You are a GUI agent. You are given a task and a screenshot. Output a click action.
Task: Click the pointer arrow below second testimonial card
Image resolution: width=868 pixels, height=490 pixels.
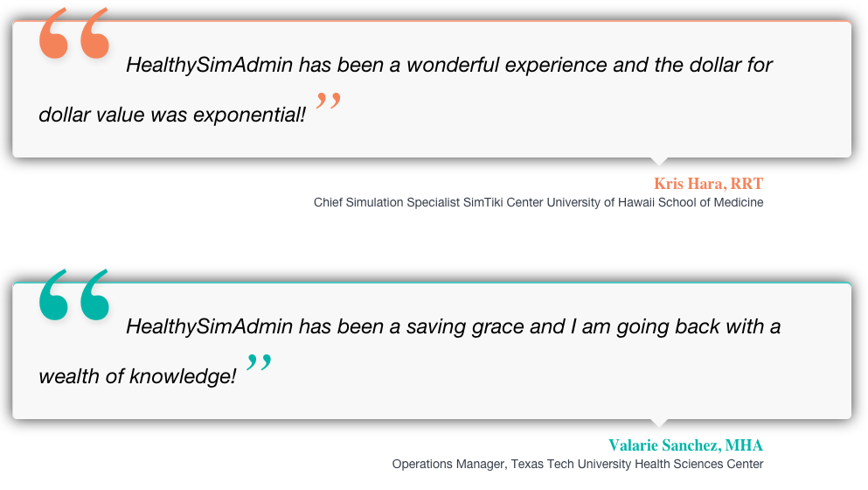click(660, 423)
